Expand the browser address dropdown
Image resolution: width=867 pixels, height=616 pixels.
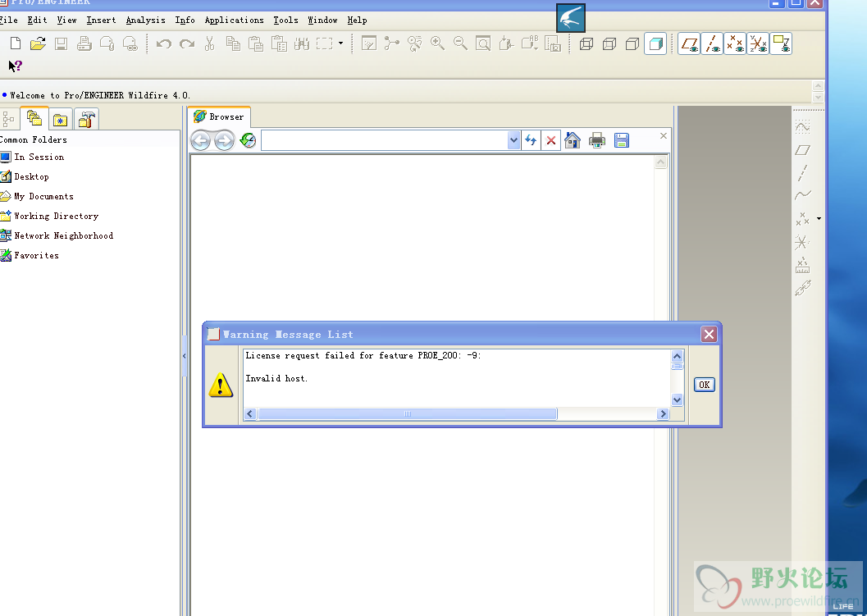(x=513, y=140)
